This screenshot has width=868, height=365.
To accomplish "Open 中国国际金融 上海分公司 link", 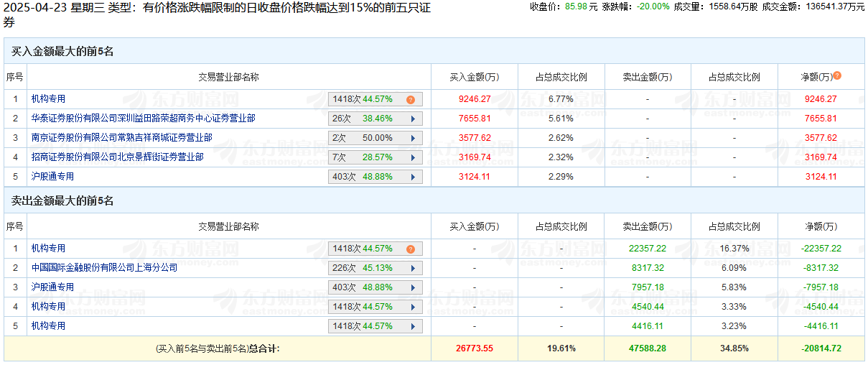I will pos(103,268).
